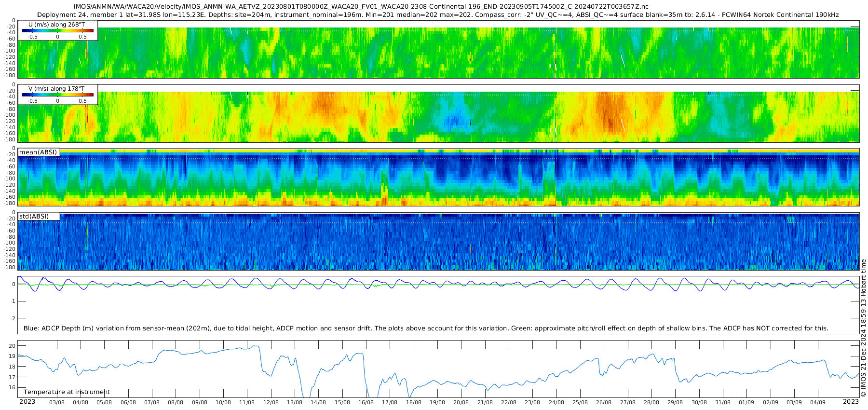Click the 01/09 date tick label
Screen dimensions: 868x410
[746, 403]
